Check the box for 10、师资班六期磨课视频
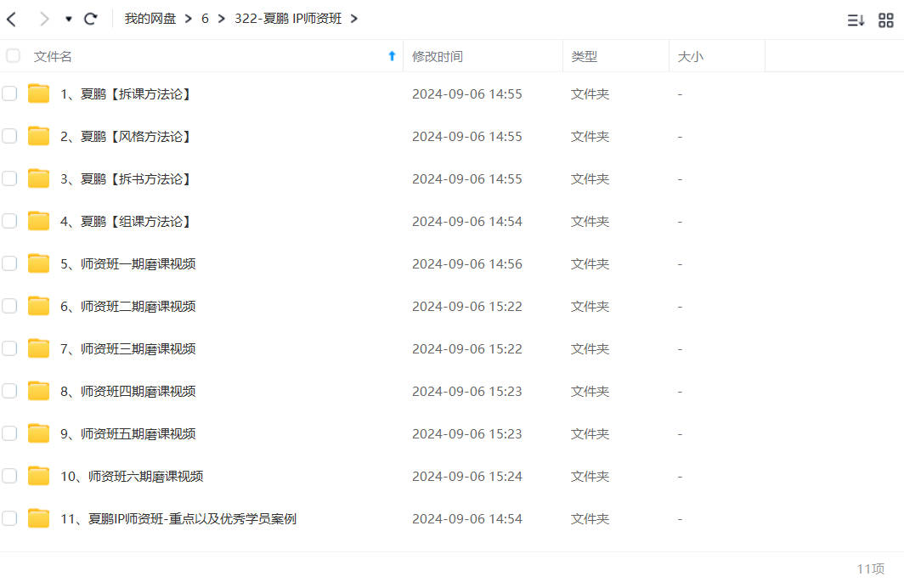904x588 pixels. click(9, 476)
